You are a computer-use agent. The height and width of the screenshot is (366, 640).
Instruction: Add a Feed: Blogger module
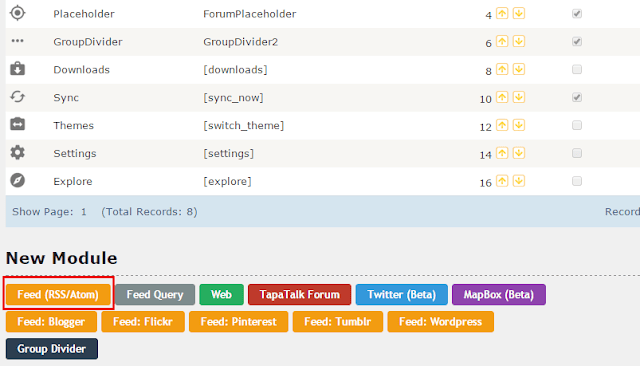point(51,322)
